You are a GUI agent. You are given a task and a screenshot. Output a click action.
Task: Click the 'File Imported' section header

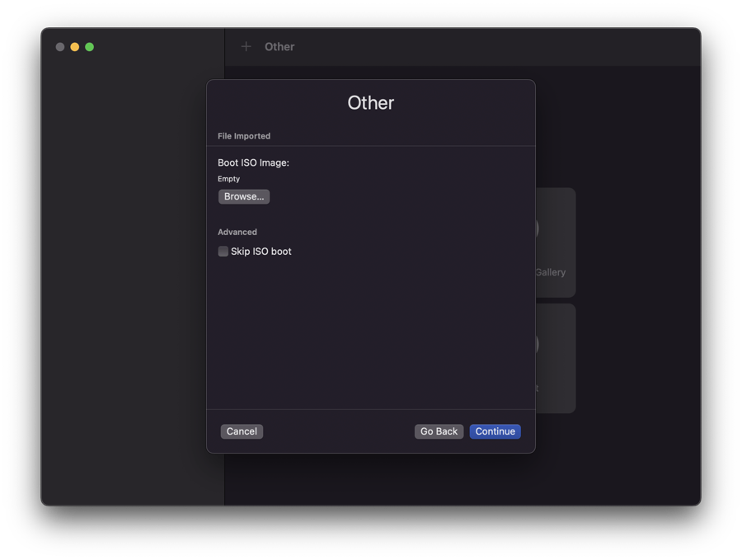(x=244, y=136)
